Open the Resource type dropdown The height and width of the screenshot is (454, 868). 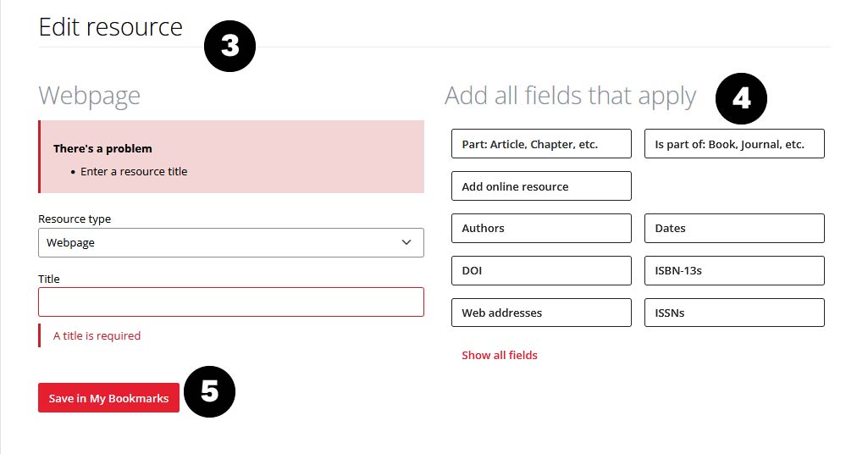click(x=230, y=242)
